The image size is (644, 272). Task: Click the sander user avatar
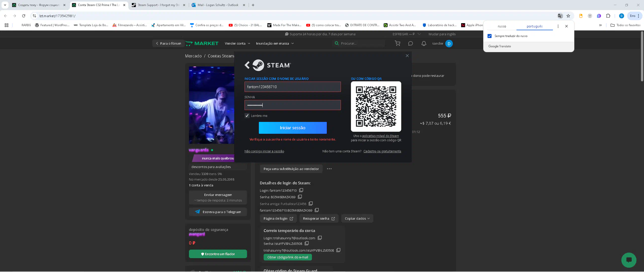coord(449,44)
